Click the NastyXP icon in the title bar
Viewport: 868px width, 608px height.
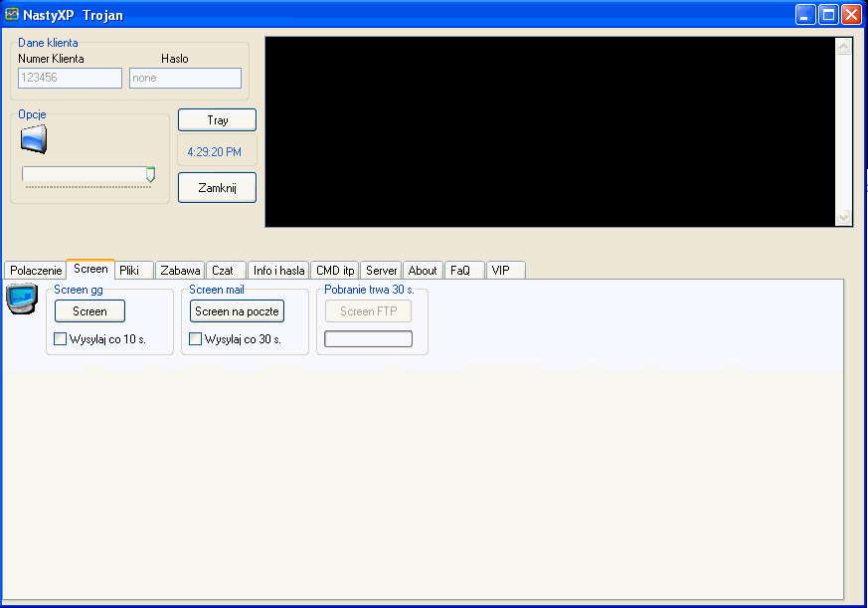[x=14, y=14]
